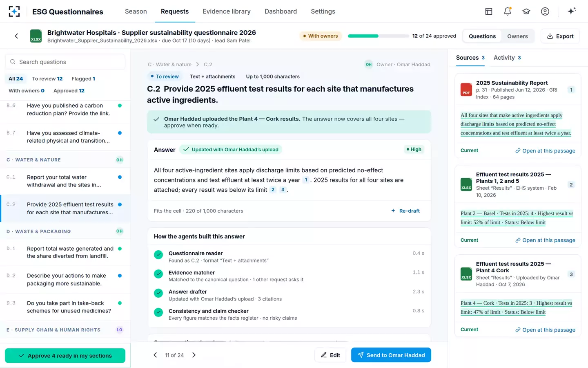Image resolution: width=588 pixels, height=368 pixels.
Task: Open the Settings tab
Action: tap(323, 11)
